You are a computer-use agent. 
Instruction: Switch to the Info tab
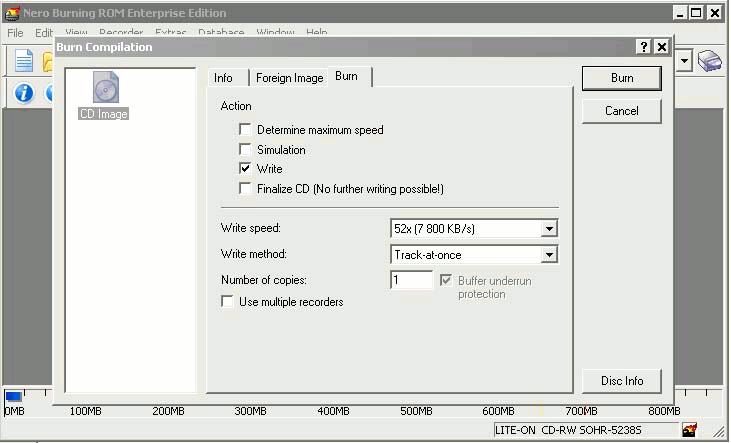click(x=223, y=78)
